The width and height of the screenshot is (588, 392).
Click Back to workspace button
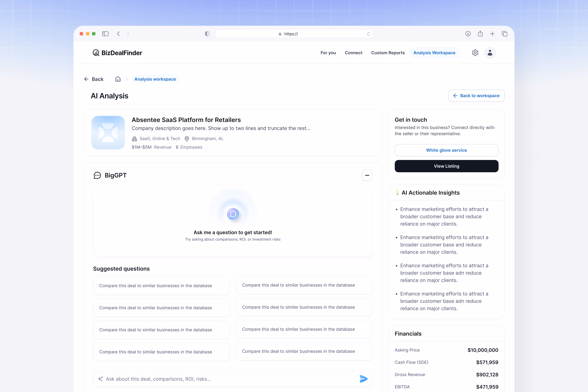coord(476,95)
